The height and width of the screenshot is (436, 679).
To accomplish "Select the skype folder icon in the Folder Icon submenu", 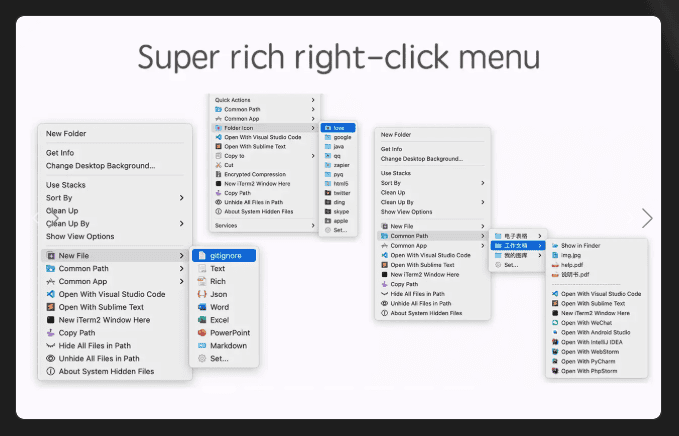I will click(x=328, y=212).
